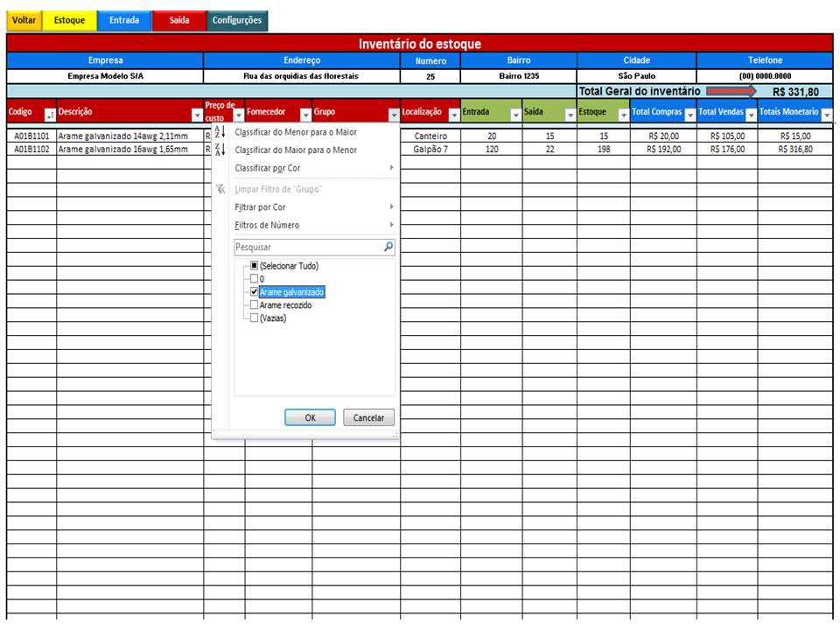Click Cancelar in the filter popup
The height and width of the screenshot is (630, 840).
point(368,418)
